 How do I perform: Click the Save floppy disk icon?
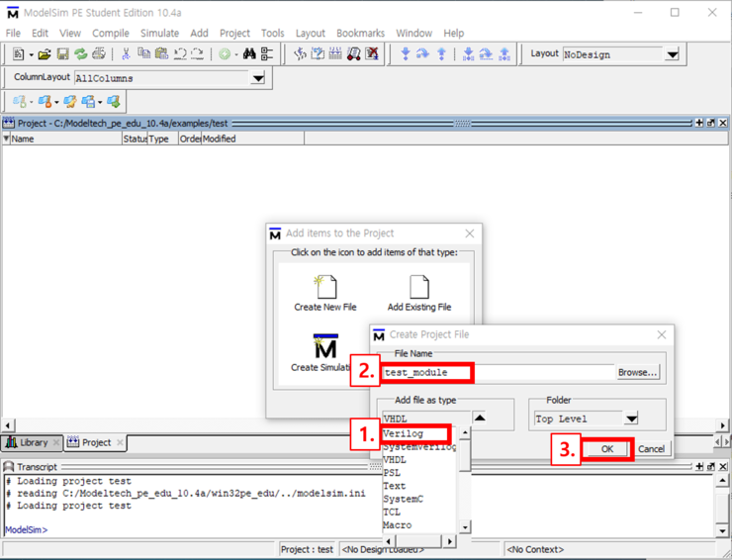pos(62,54)
